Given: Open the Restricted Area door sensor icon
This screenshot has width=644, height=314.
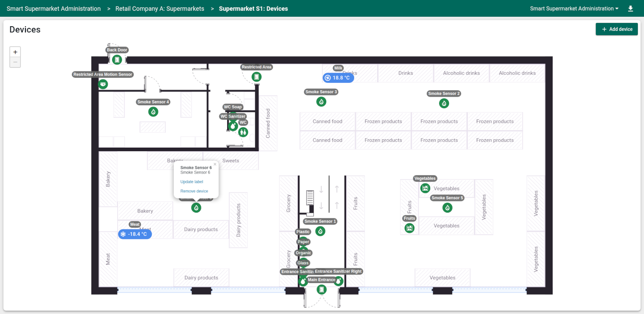Looking at the screenshot, I should (257, 77).
